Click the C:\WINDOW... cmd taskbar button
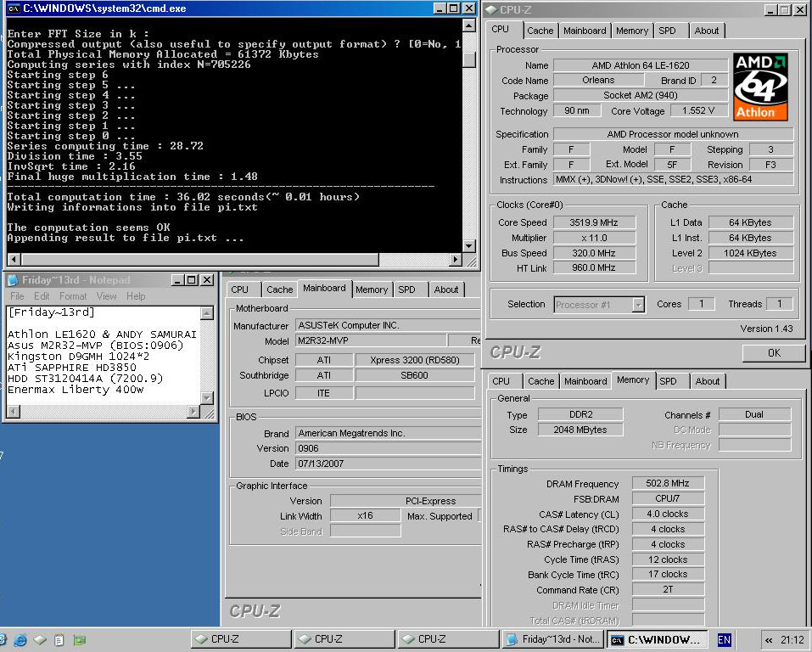The height and width of the screenshot is (652, 812). click(657, 639)
